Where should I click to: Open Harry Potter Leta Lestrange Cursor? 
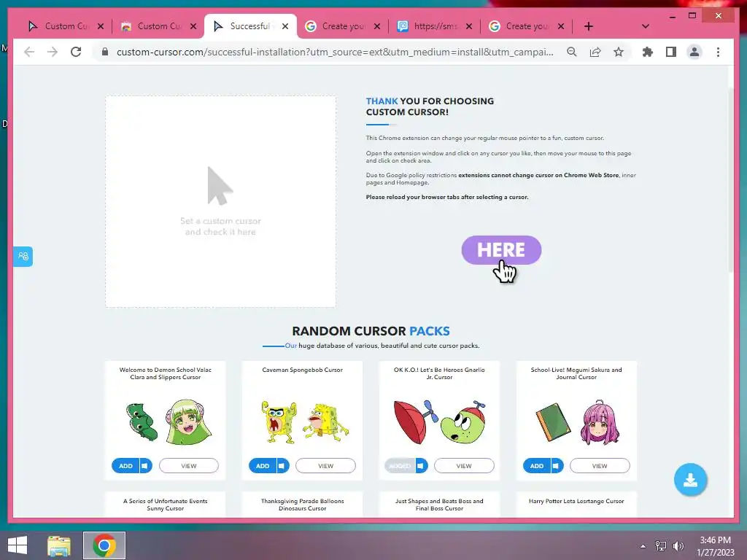(x=576, y=501)
